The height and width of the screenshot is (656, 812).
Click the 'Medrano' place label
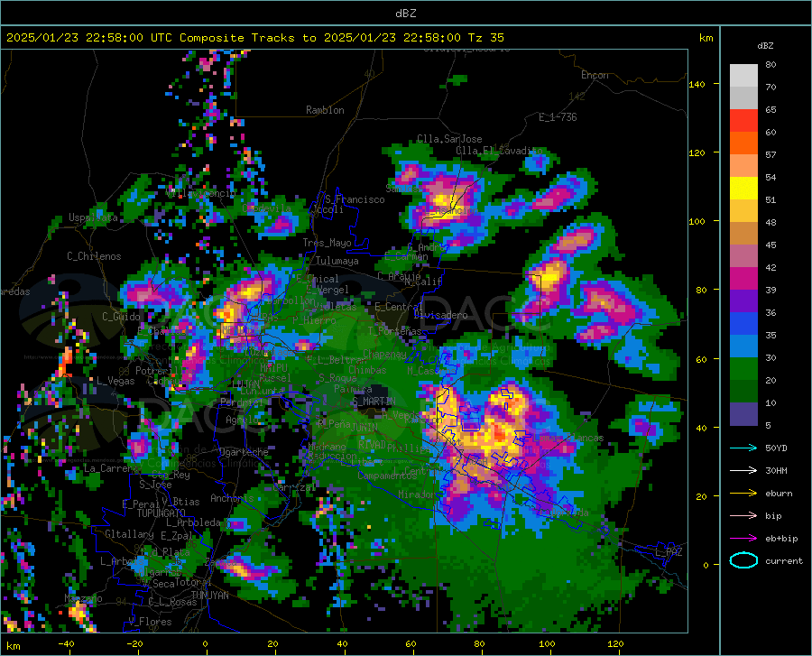[x=327, y=447]
